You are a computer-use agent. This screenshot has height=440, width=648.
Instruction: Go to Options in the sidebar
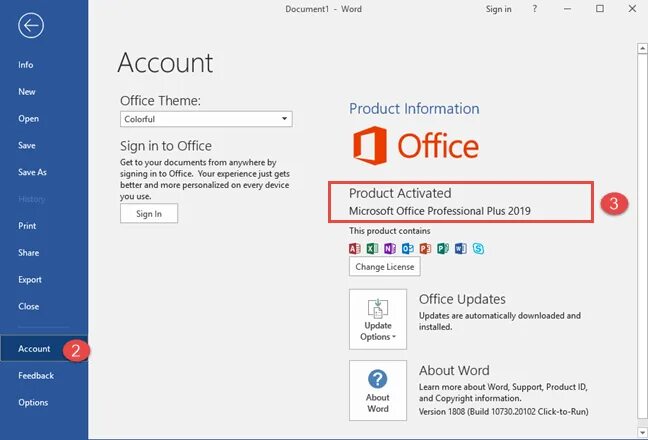coord(33,402)
